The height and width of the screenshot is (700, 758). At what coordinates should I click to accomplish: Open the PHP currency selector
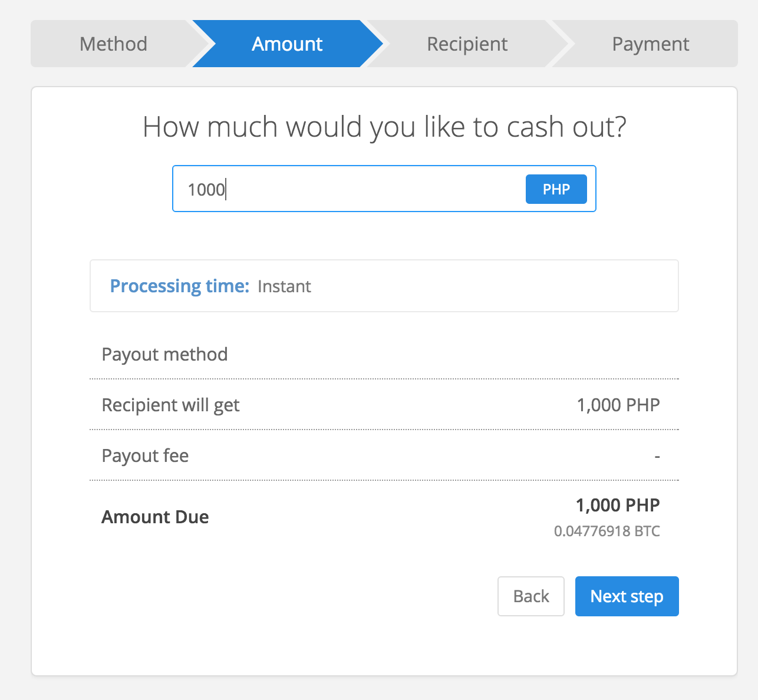pos(556,189)
